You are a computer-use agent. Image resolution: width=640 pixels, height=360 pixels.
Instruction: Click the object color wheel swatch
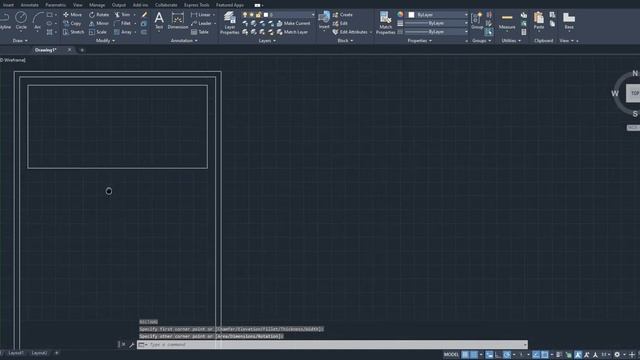pyautogui.click(x=400, y=15)
